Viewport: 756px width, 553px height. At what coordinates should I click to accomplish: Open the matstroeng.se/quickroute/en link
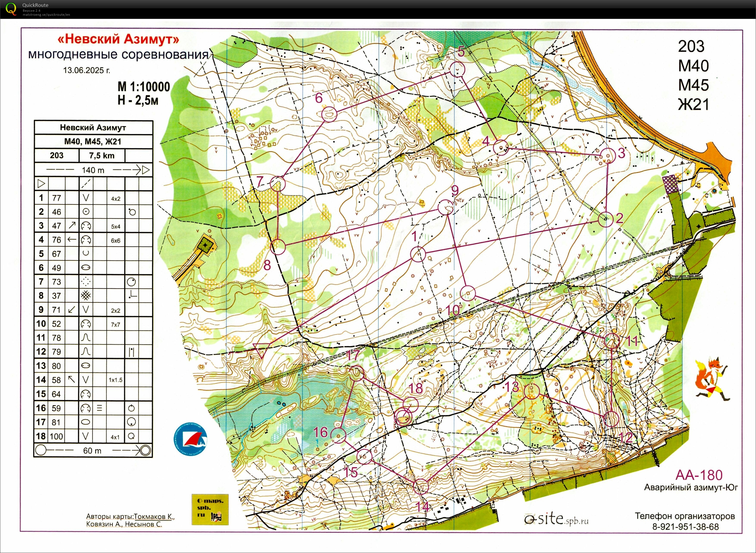46,15
